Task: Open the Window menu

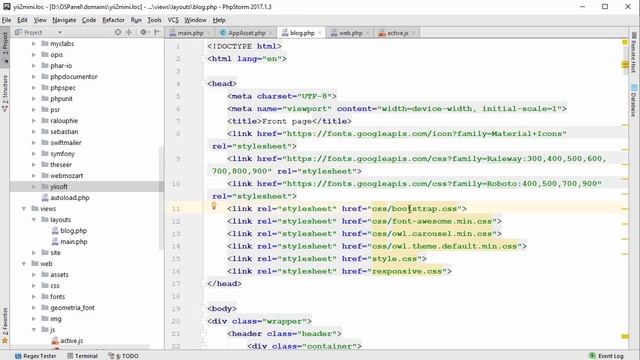Action: 195,20
